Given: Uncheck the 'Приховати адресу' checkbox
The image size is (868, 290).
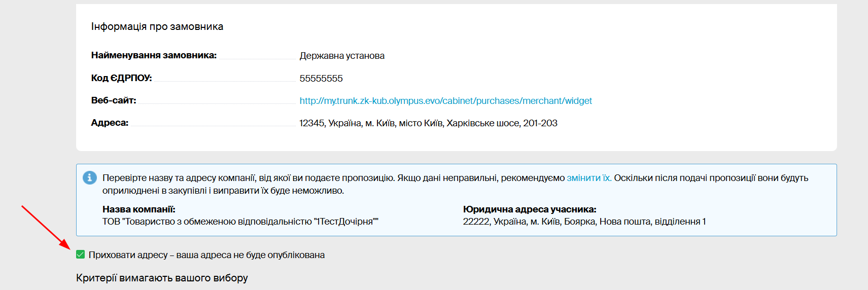Looking at the screenshot, I should (x=80, y=255).
